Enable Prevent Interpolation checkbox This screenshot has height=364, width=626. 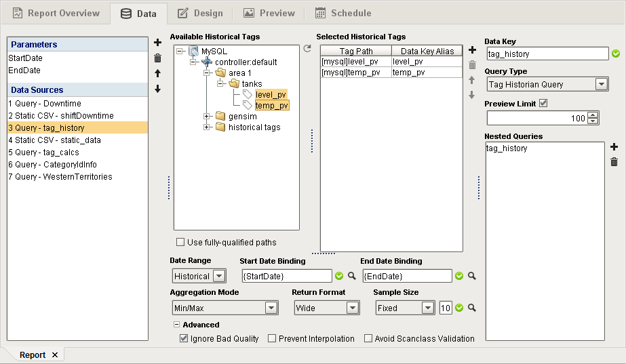[x=272, y=338]
